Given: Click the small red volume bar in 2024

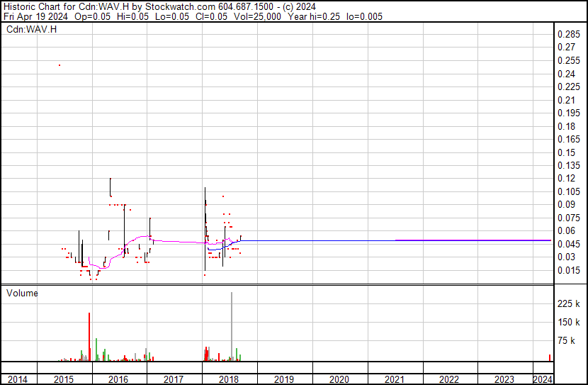Looking at the screenshot, I should pos(550,358).
